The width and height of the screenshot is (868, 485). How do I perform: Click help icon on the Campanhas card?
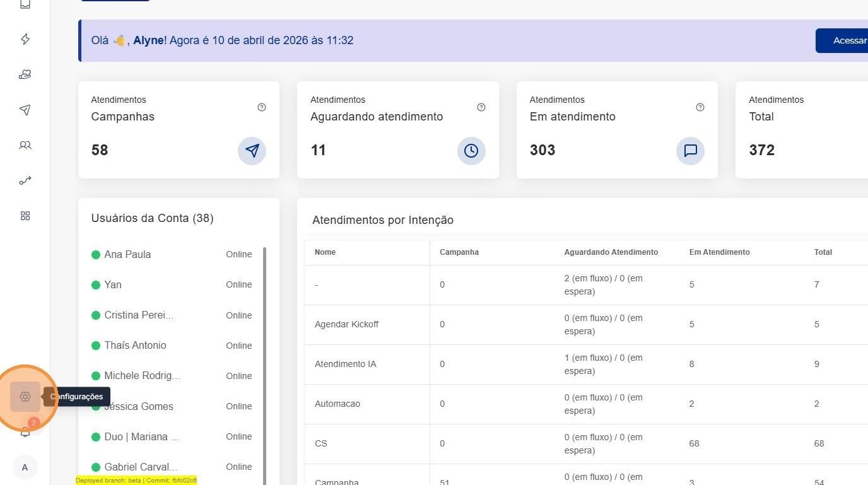[x=262, y=107]
